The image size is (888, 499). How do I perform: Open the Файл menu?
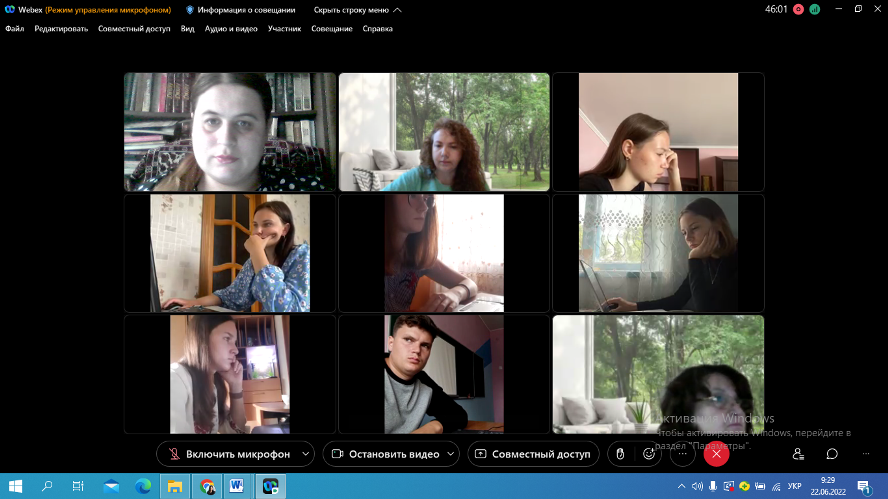coord(14,29)
